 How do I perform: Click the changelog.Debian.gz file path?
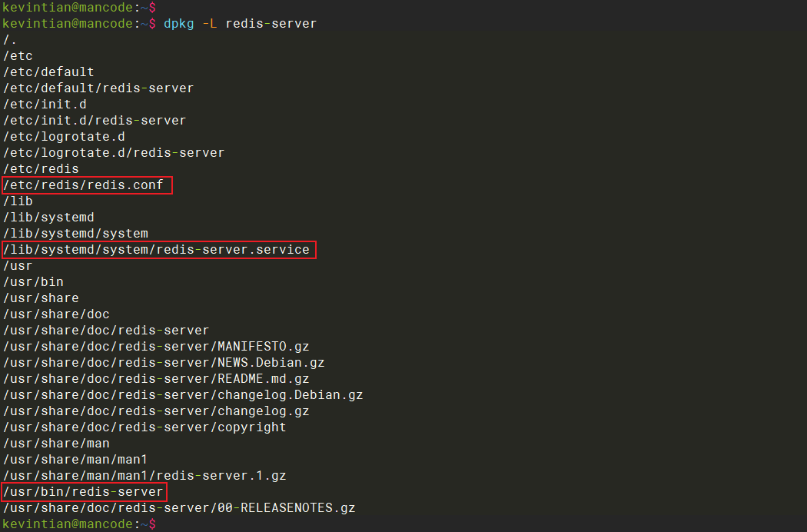click(x=183, y=395)
